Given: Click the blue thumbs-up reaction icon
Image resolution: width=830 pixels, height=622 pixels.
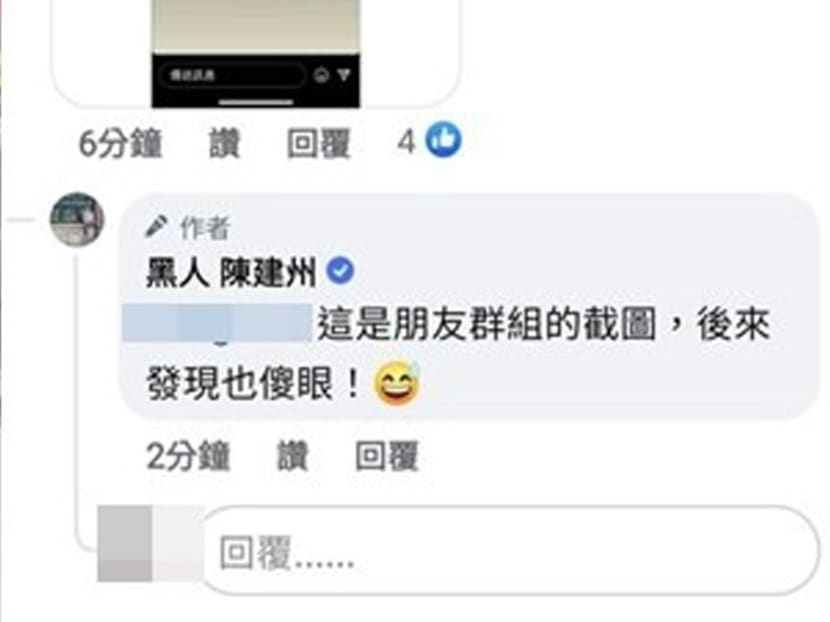Looking at the screenshot, I should click(x=444, y=140).
